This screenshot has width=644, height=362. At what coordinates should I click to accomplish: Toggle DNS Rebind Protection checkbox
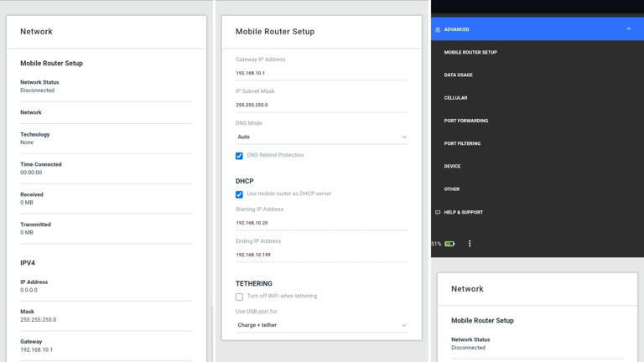tap(239, 156)
